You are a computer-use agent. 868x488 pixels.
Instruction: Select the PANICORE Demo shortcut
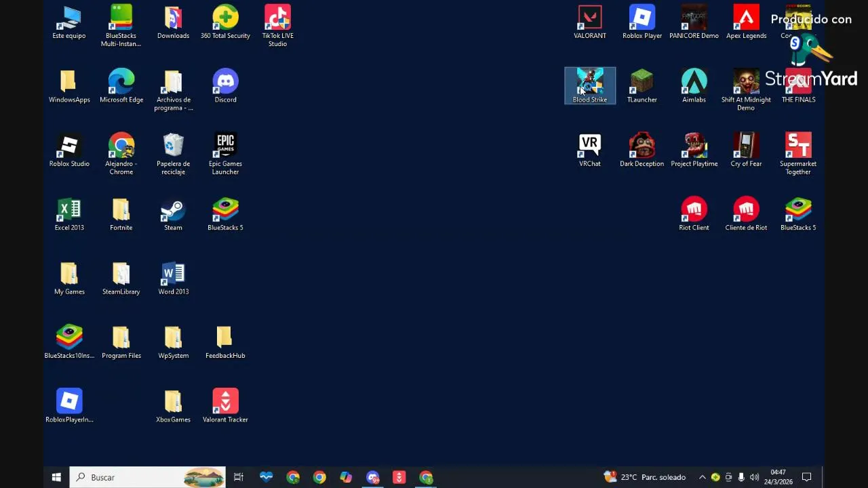pos(694,22)
